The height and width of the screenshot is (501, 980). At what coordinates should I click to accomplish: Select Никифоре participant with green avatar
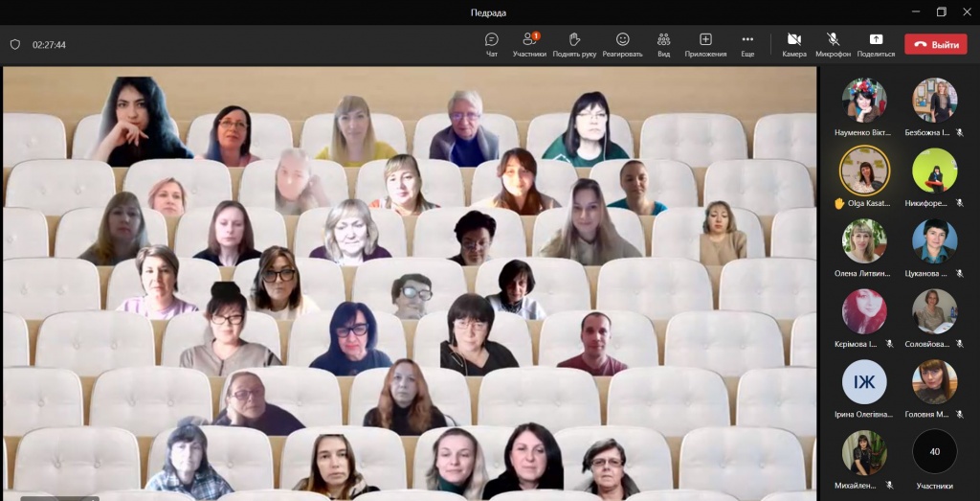coord(934,171)
